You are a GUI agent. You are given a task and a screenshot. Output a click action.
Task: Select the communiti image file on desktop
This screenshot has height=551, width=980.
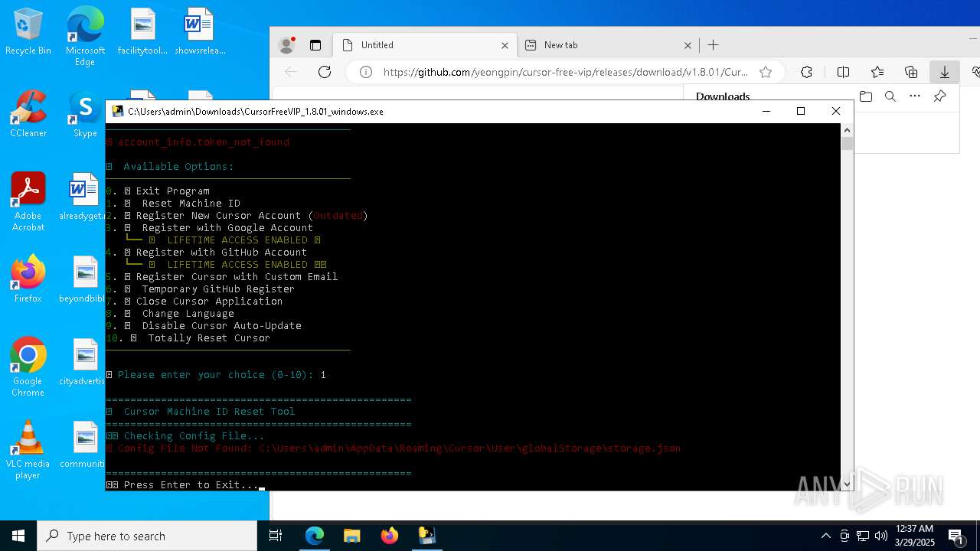pos(83,445)
